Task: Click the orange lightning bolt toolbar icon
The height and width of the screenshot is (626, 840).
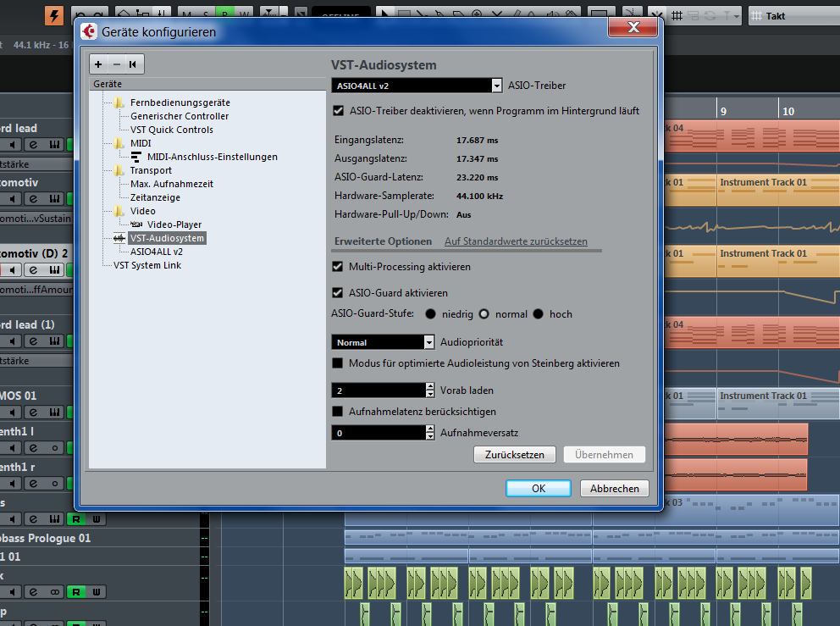Action: [x=53, y=15]
